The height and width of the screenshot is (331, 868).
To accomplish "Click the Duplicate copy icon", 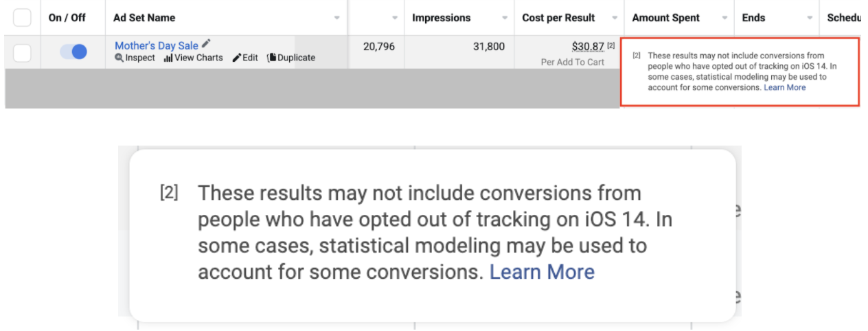I will [271, 58].
